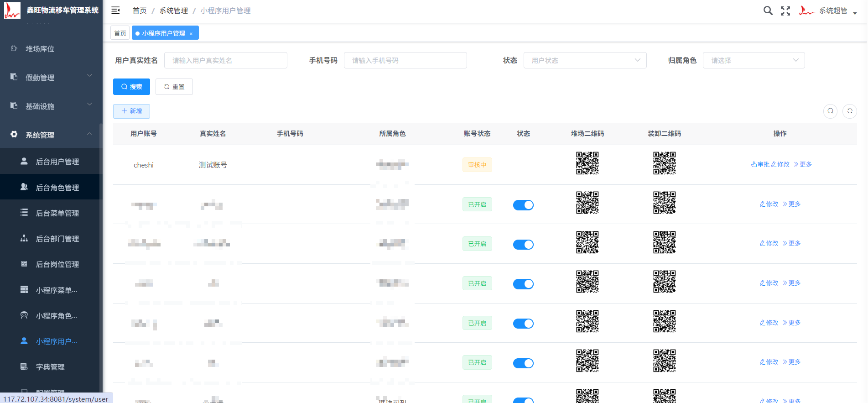Expand 假勤管理 menu chevron
Screen dimensions: 868x403
(x=89, y=76)
